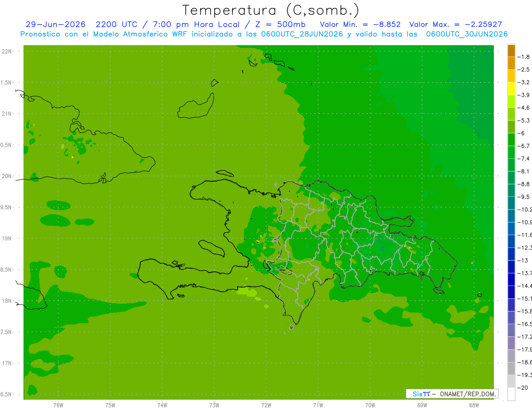Click the "-1.8" colorbar value
This screenshot has width=532, height=411.
click(x=524, y=57)
